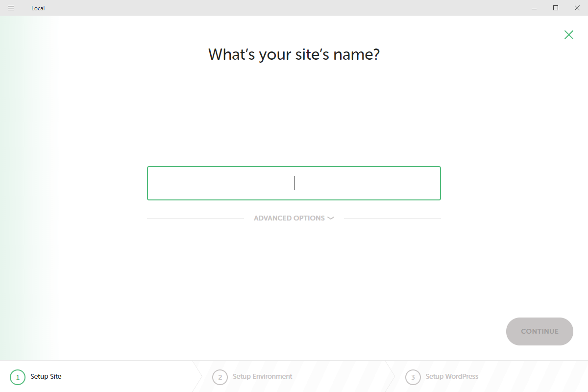Click the divider line right of Advanced Options
The height and width of the screenshot is (392, 588).
(392, 218)
